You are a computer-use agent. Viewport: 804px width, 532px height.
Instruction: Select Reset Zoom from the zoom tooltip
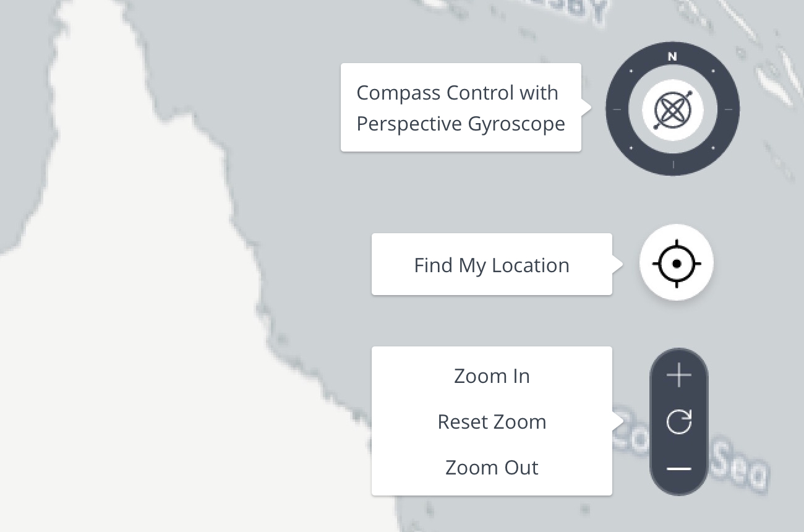(x=492, y=421)
